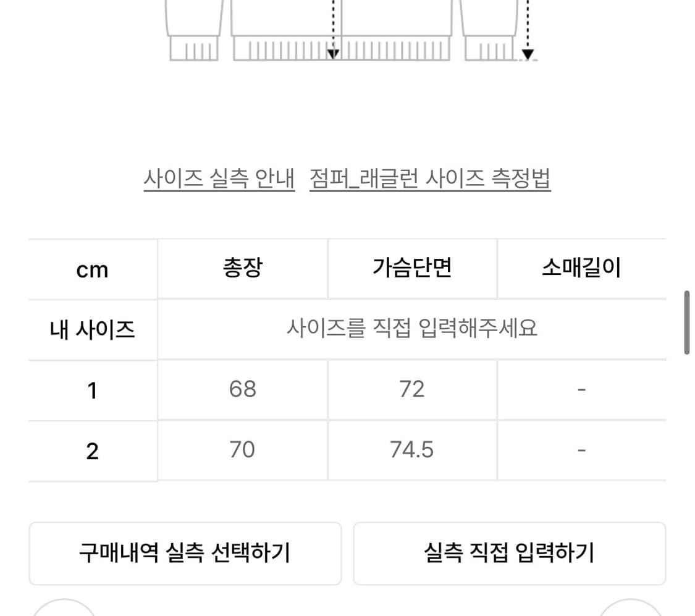Click the dash in size 1 sleeve column
The height and width of the screenshot is (616, 695).
click(x=581, y=389)
